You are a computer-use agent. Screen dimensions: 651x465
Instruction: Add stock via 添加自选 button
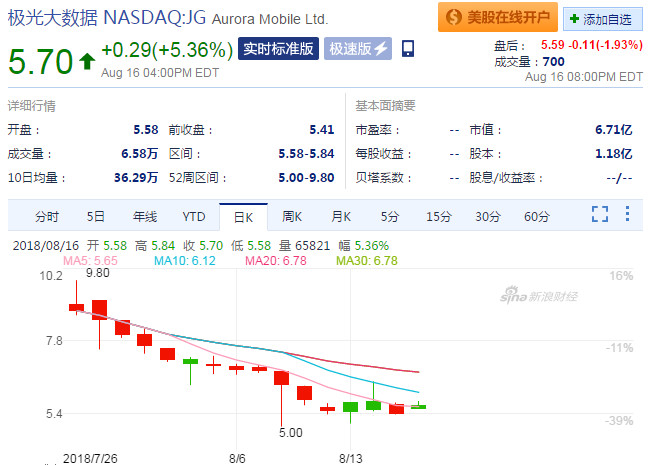(x=602, y=19)
